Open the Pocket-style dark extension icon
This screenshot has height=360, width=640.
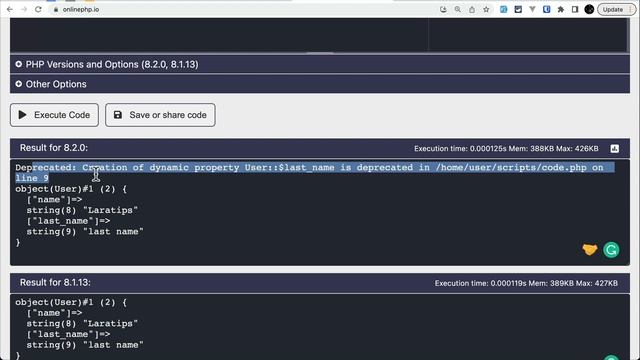click(518, 9)
